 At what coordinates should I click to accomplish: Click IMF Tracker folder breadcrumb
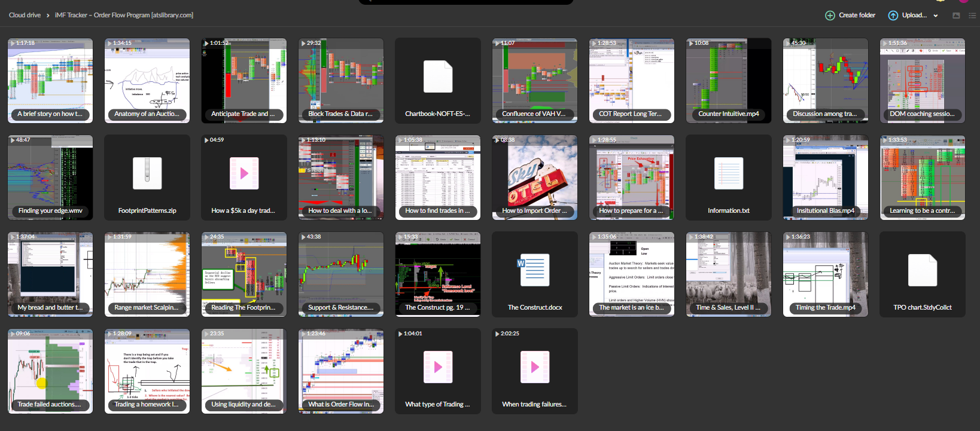124,15
